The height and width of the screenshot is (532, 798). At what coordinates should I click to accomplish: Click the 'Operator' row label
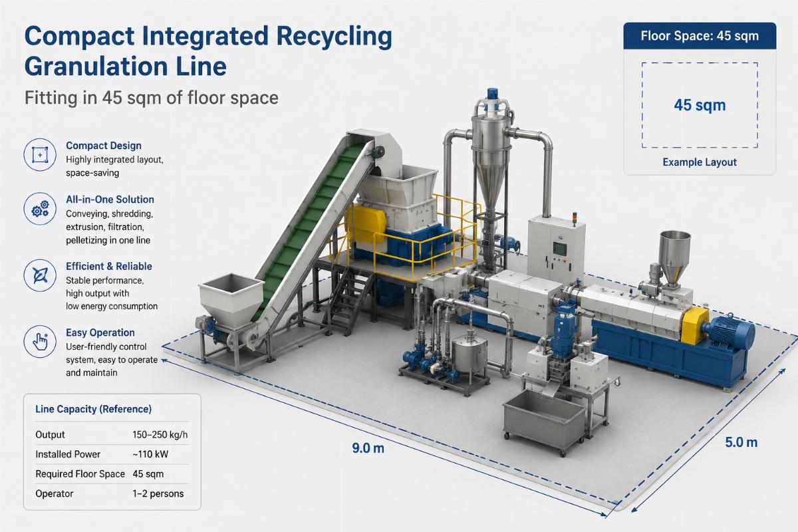click(x=54, y=494)
